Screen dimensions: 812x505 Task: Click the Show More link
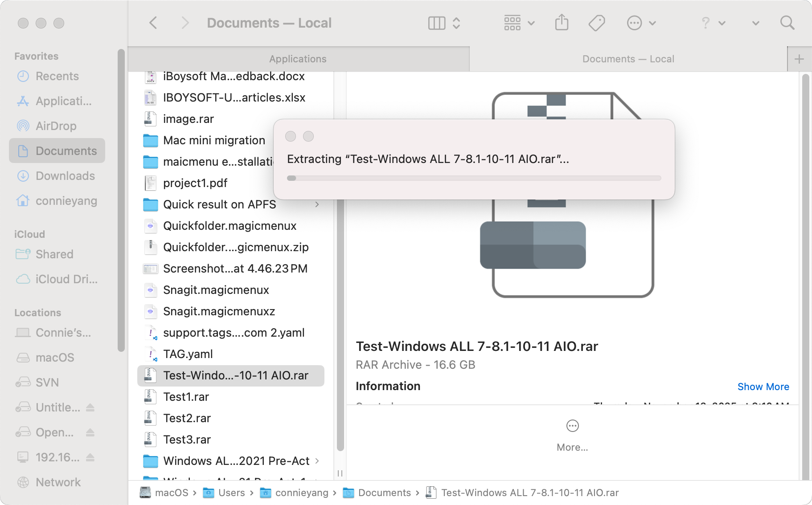[x=763, y=387]
